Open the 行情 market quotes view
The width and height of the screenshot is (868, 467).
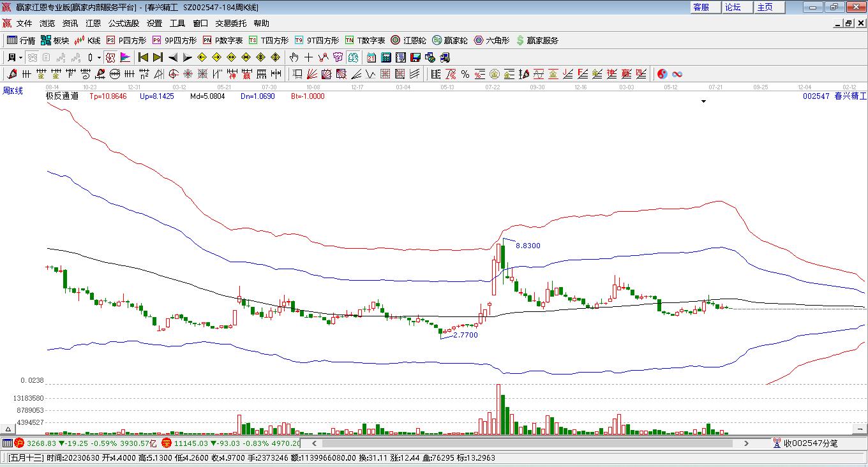tap(20, 40)
